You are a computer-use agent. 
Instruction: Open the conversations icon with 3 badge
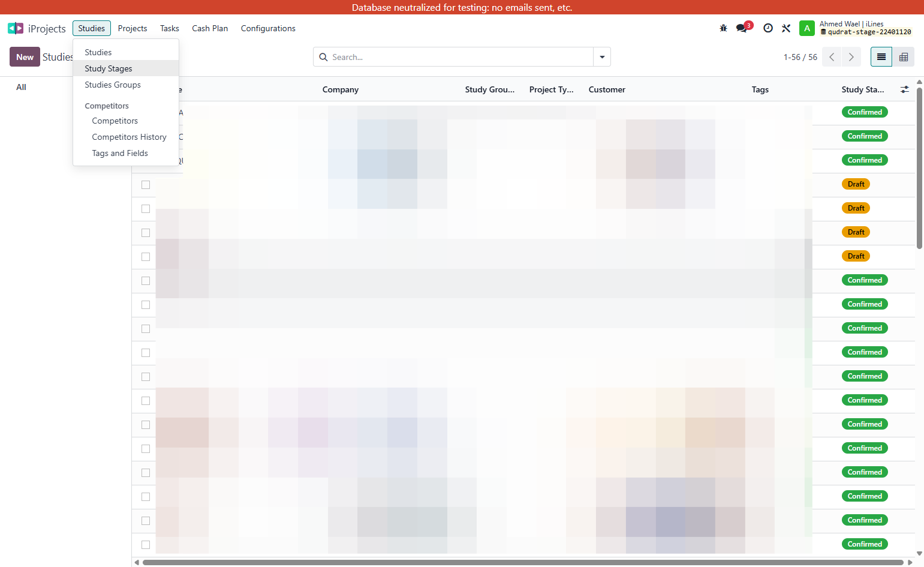click(x=744, y=28)
